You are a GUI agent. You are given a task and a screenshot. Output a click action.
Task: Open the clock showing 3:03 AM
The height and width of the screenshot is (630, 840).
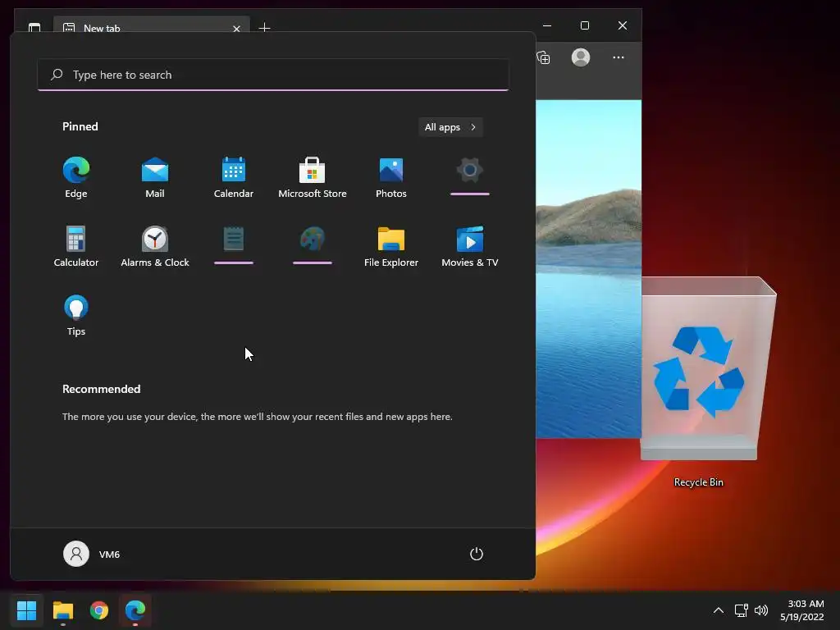[x=802, y=610]
